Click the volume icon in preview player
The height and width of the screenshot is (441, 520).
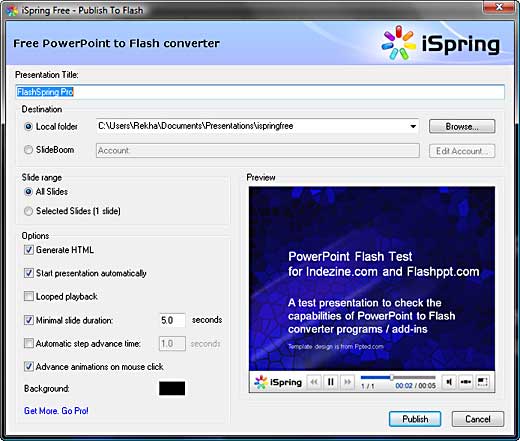tap(449, 382)
